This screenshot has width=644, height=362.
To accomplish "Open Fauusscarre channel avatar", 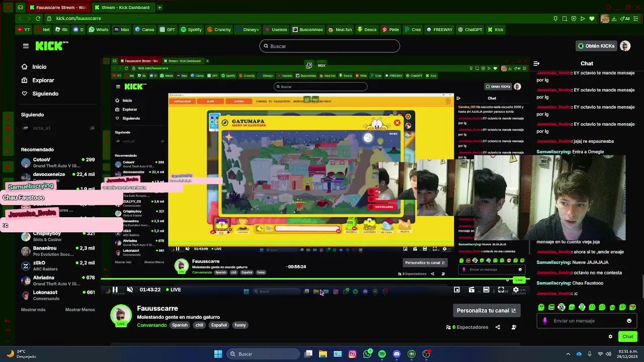I will [121, 316].
